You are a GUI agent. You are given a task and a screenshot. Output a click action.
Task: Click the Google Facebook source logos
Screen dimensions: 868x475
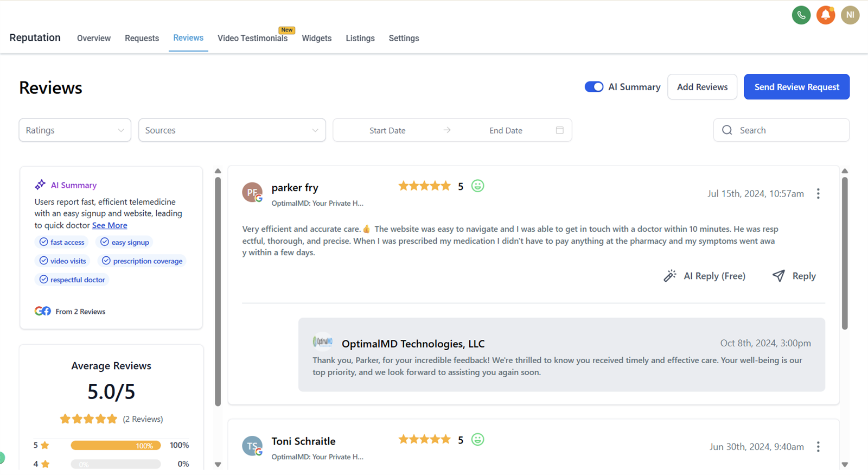43,311
